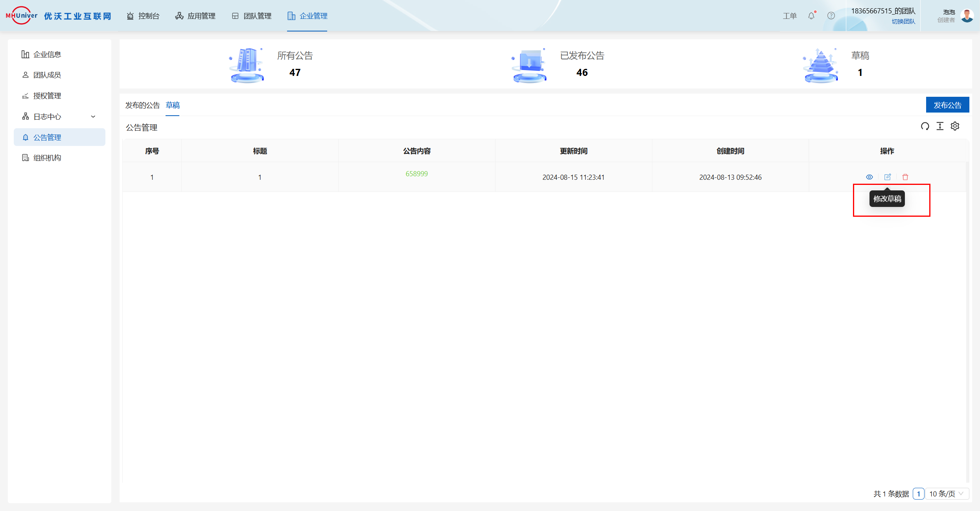Open 控制台 in the top navigation
This screenshot has width=980, height=511.
(x=143, y=16)
